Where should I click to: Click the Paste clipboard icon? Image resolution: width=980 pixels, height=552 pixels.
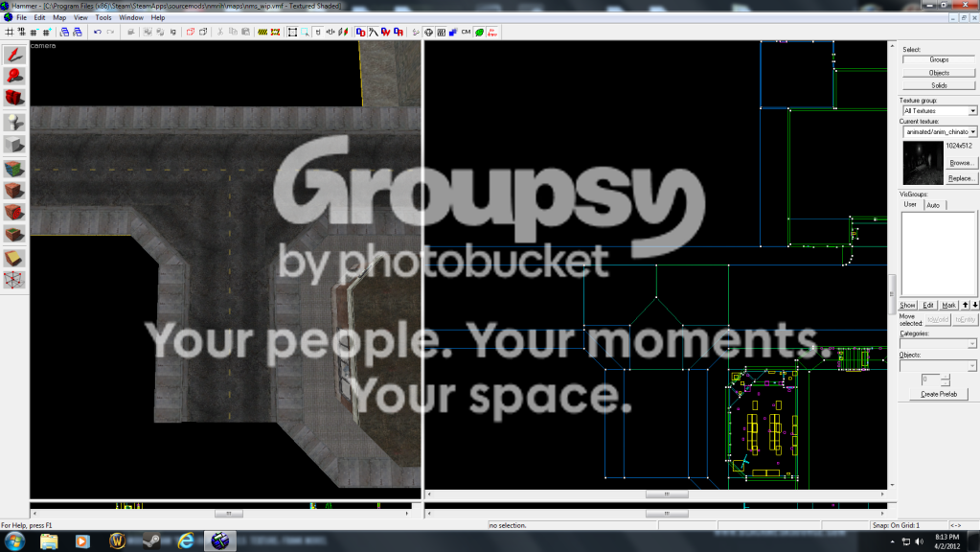point(245,32)
